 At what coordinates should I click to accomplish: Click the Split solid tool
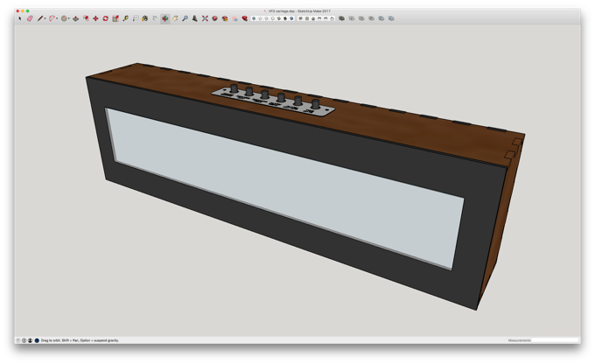point(391,18)
